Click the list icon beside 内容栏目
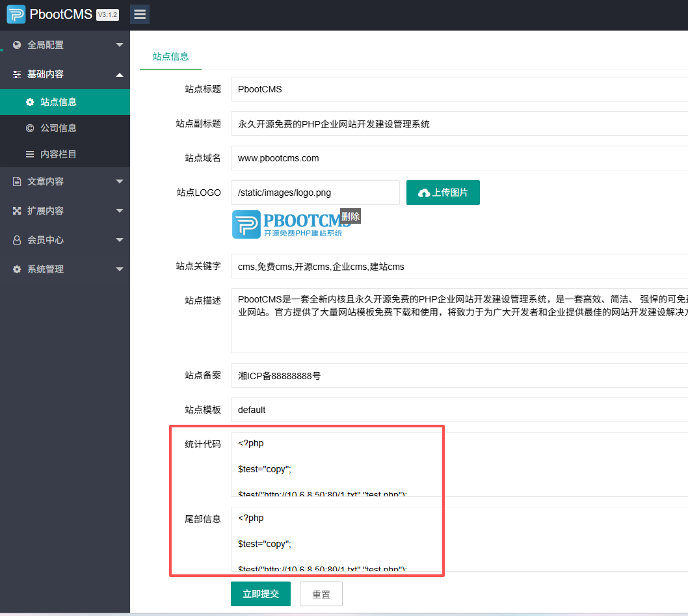 30,154
